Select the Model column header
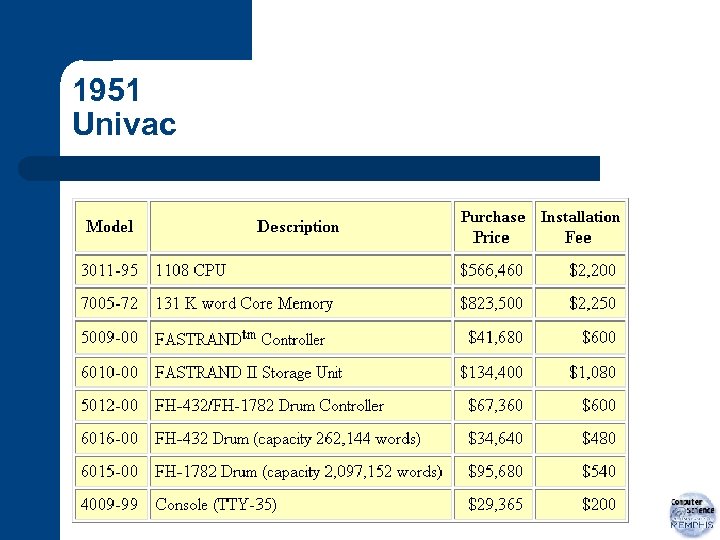Image resolution: width=720 pixels, height=540 pixels. [110, 226]
